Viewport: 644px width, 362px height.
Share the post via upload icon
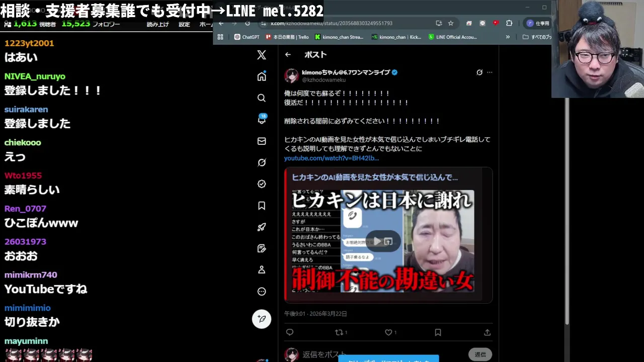click(487, 332)
